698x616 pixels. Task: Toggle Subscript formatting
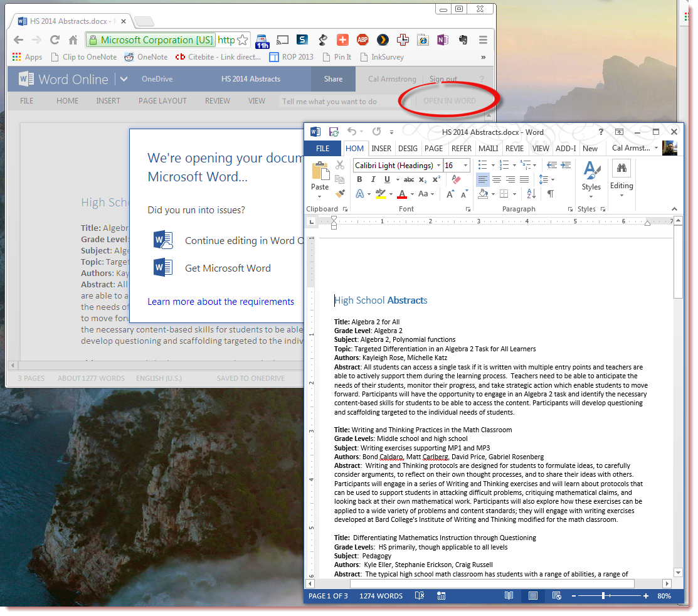(x=423, y=179)
